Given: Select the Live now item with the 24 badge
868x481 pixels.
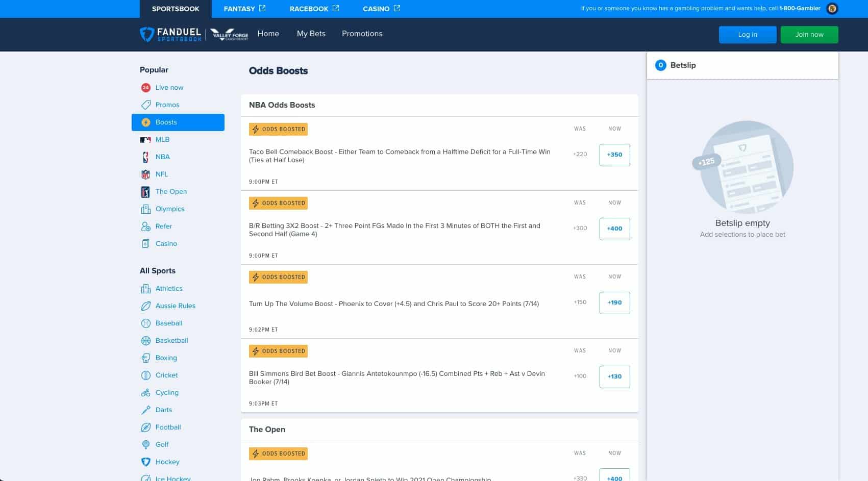Looking at the screenshot, I should click(169, 87).
